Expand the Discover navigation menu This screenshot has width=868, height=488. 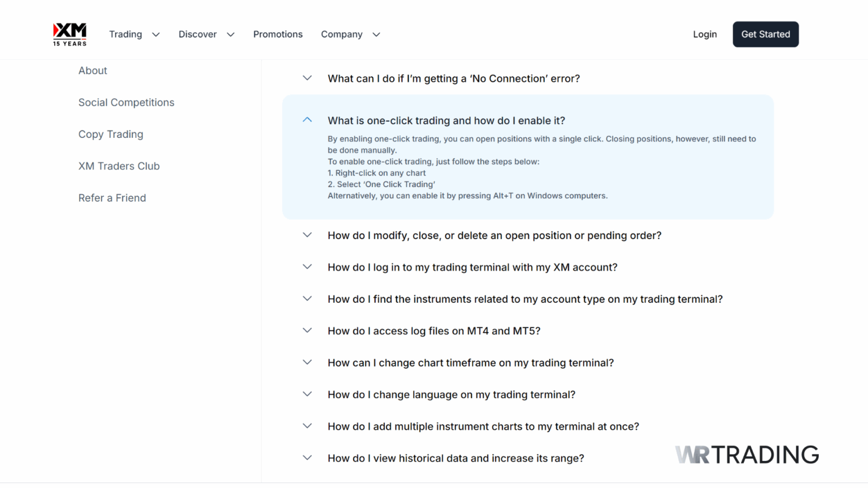tap(206, 34)
